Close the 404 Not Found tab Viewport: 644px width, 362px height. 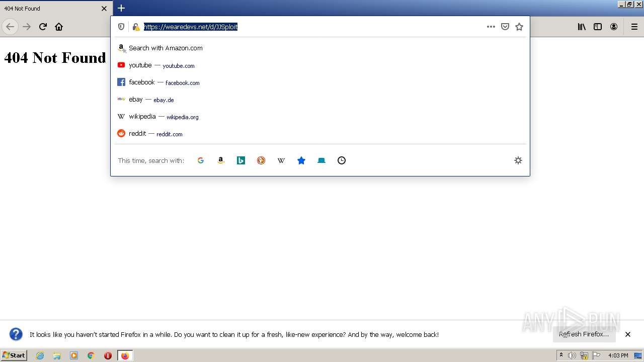click(x=104, y=8)
